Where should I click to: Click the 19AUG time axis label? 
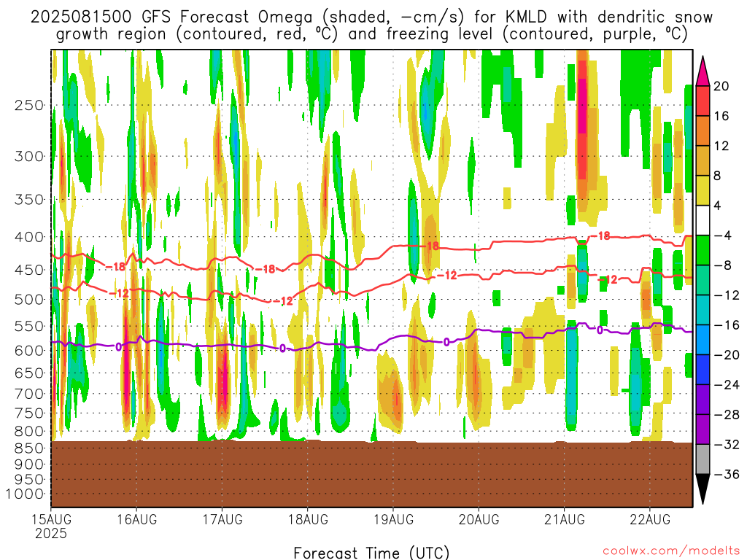click(393, 519)
